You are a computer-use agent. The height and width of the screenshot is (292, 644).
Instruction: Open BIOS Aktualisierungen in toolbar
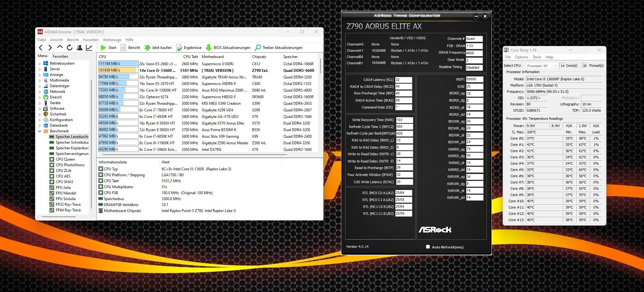(228, 48)
